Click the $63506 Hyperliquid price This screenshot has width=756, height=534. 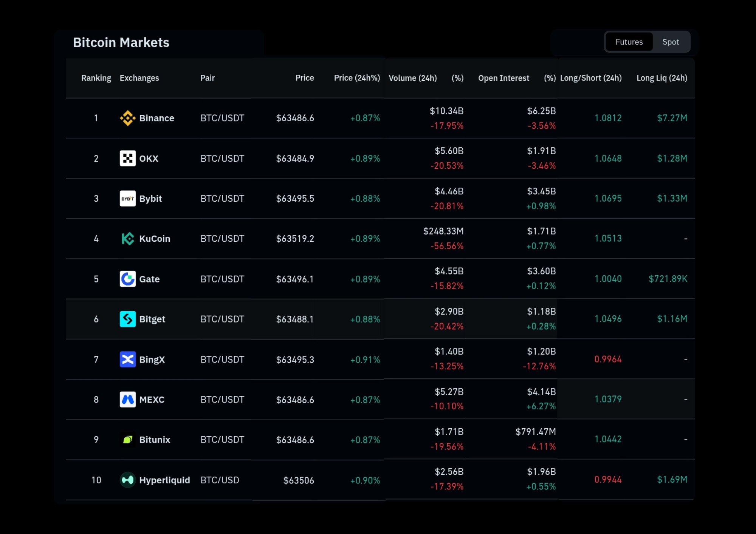[x=299, y=480]
